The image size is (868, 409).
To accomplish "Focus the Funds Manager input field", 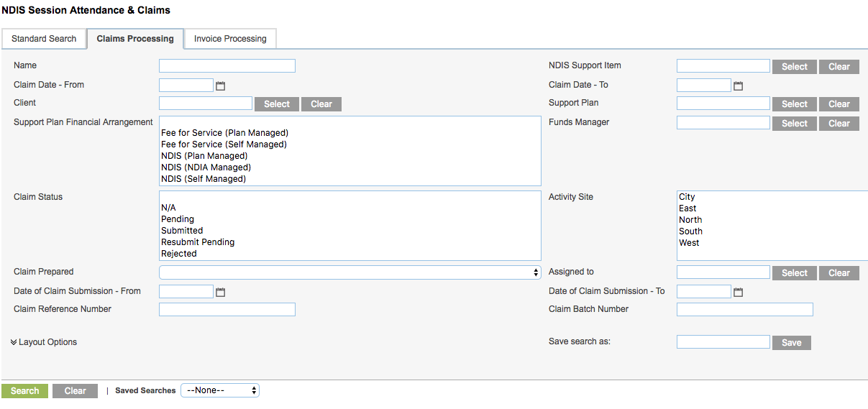I will click(723, 123).
